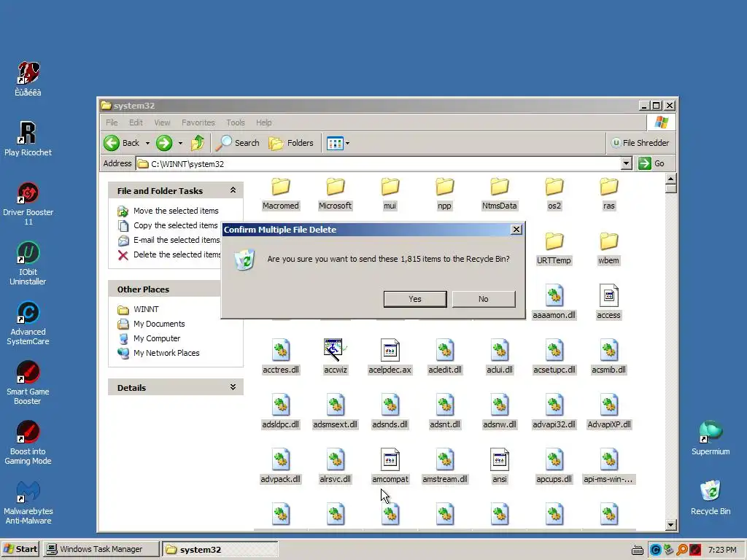Open Smart Game Booster desktop shortcut

(28, 383)
